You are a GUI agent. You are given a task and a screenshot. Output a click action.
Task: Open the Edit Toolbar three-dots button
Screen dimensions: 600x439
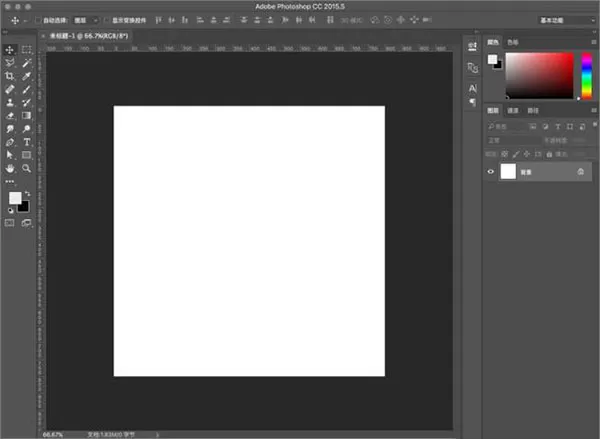10,181
